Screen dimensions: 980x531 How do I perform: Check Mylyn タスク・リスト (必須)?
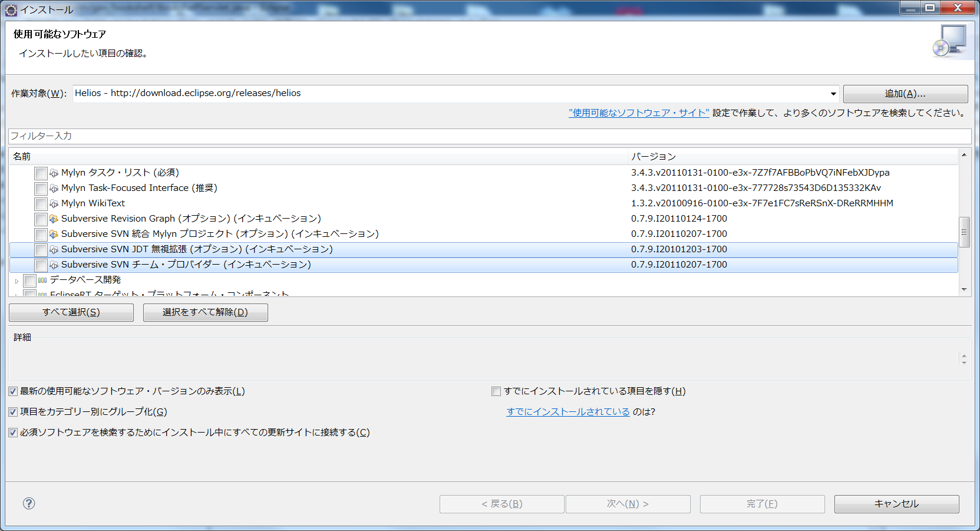pos(41,173)
